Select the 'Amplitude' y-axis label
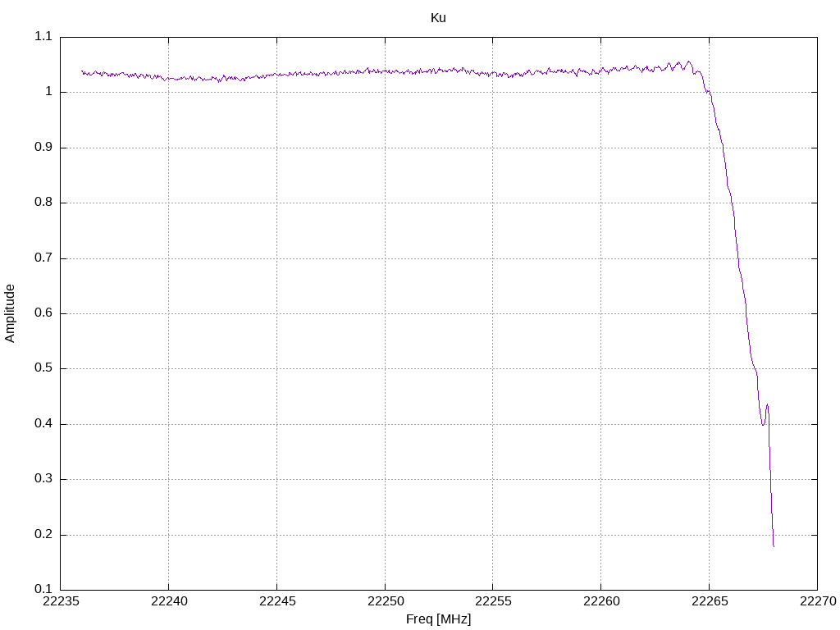Viewport: 840px width, 630px height. (x=10, y=313)
